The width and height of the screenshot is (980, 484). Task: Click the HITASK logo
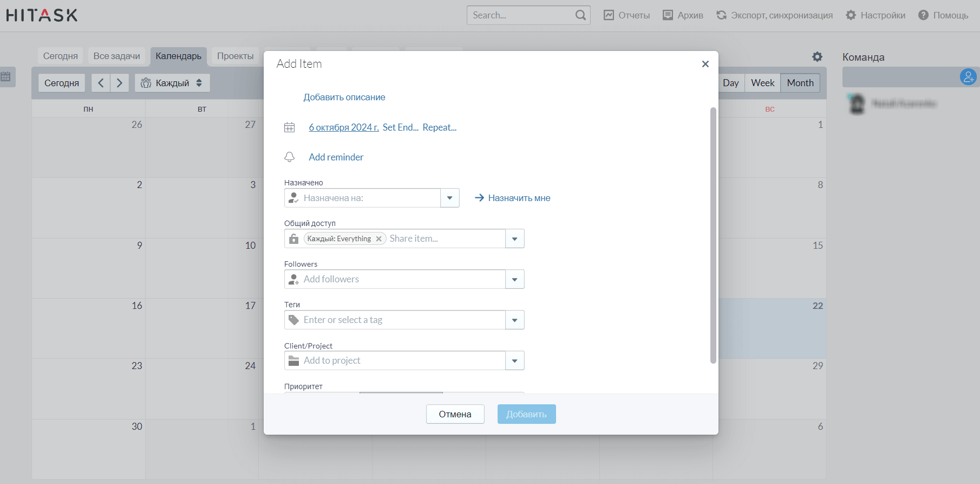pos(42,15)
